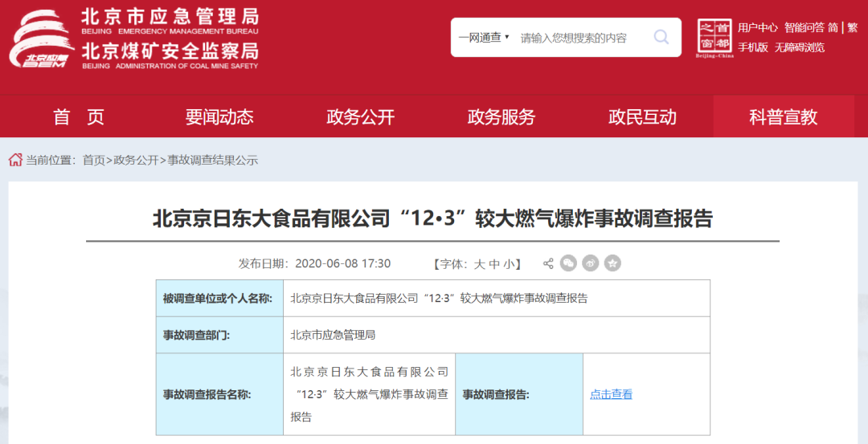Viewport: 868px width, 444px height.
Task: Click the star favorite share icon
Action: click(x=612, y=263)
